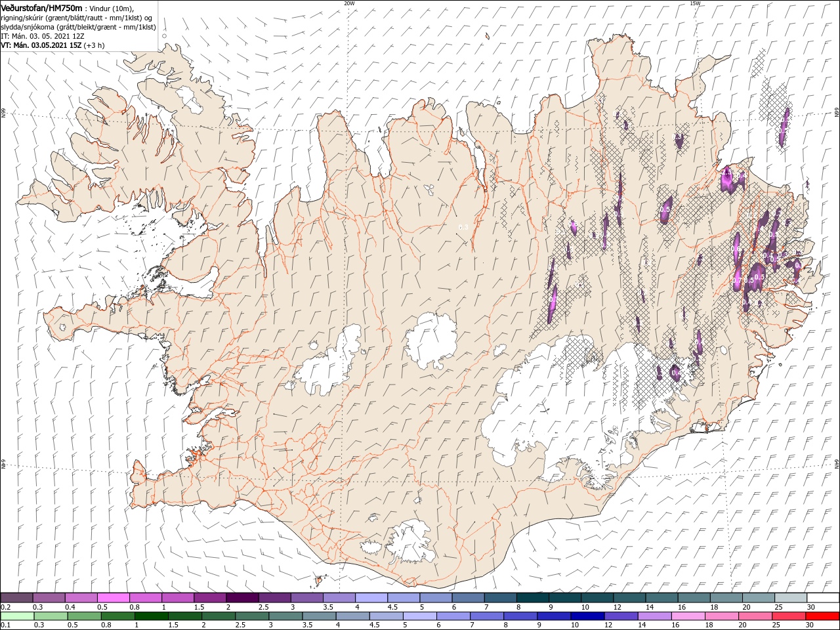Screen dimensions: 840x630
Task: Pick the darkest purple swatch labeled 2 in the top row
Action: pyautogui.click(x=242, y=598)
